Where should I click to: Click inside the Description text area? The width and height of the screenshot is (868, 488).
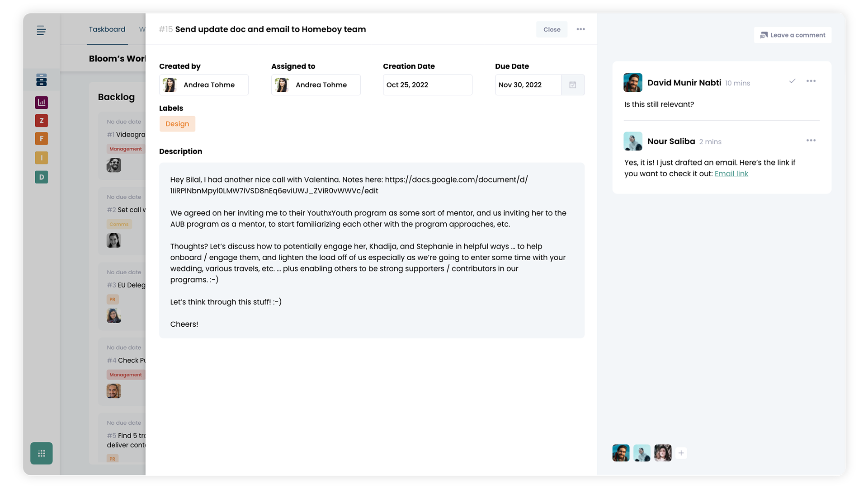[x=372, y=250]
